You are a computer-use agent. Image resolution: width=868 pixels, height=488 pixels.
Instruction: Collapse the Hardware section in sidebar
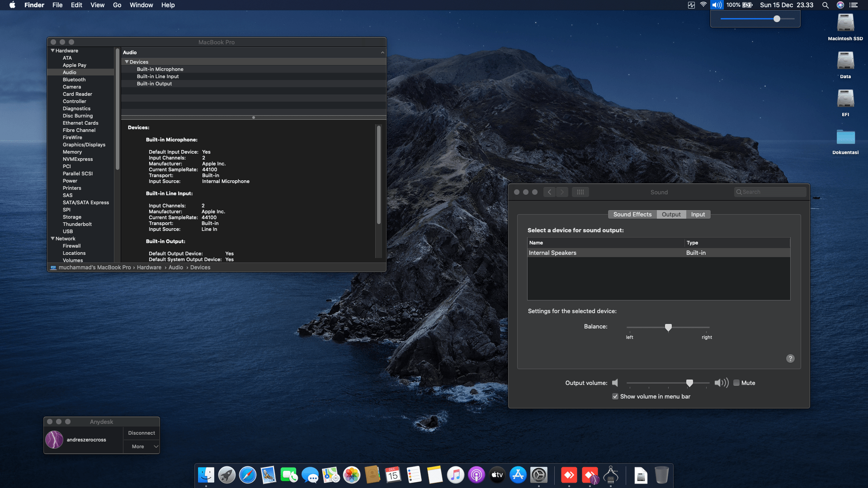point(53,51)
